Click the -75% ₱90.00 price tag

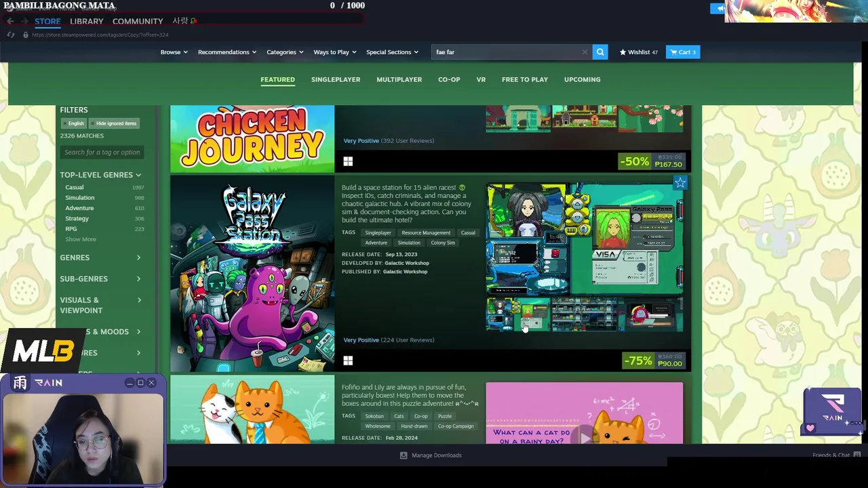[654, 361]
